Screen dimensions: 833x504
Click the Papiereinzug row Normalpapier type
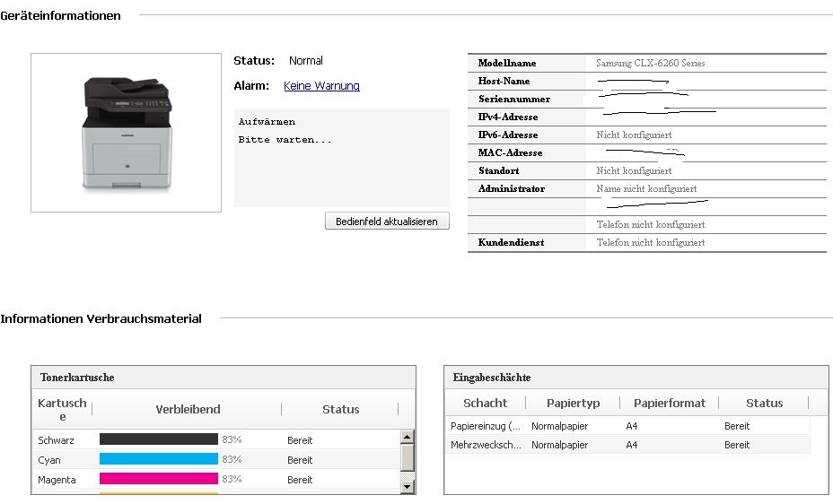[559, 426]
